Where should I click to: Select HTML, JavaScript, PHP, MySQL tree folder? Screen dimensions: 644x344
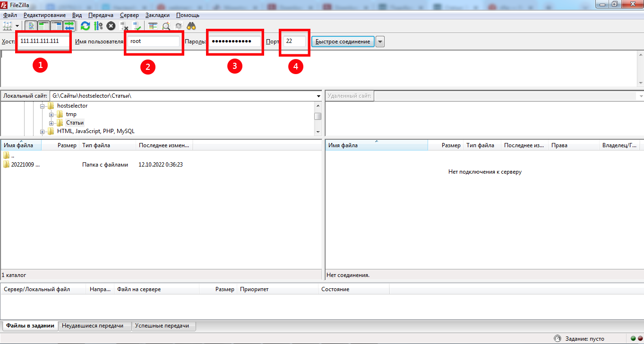click(x=96, y=131)
